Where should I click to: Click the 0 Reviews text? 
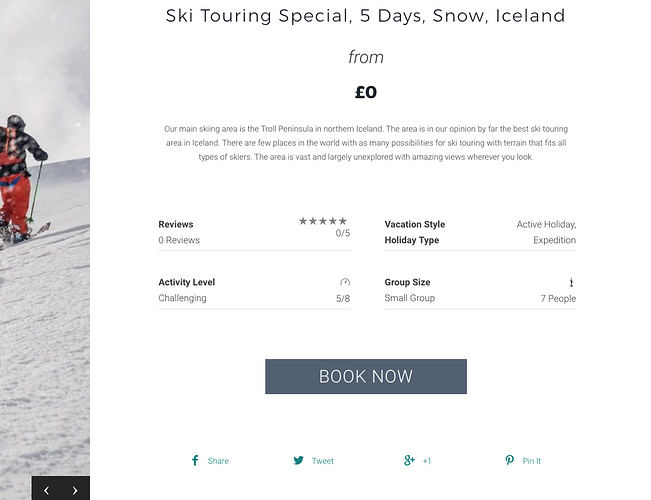[179, 240]
